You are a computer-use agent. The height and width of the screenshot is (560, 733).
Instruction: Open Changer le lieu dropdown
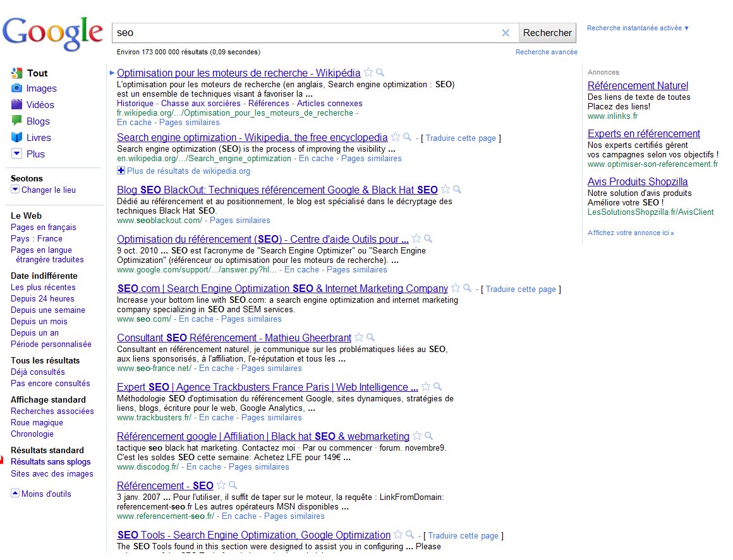(x=15, y=190)
